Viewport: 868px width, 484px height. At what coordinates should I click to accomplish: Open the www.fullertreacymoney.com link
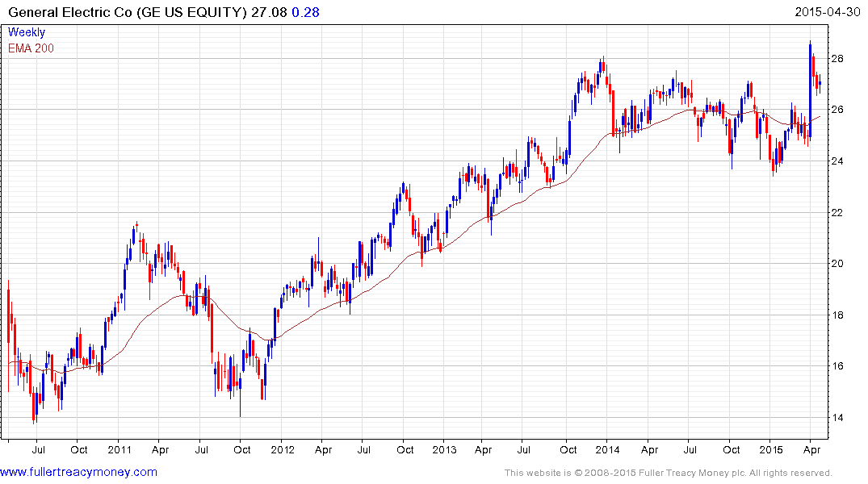(x=78, y=472)
